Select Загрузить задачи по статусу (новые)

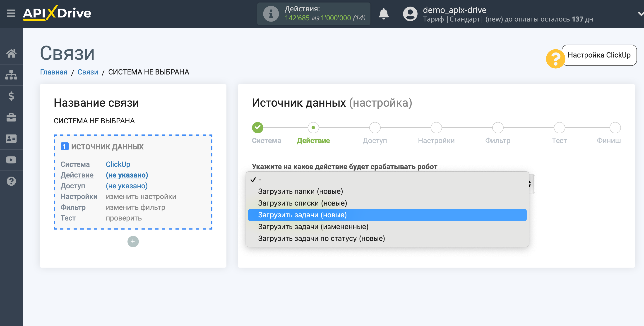(387, 238)
